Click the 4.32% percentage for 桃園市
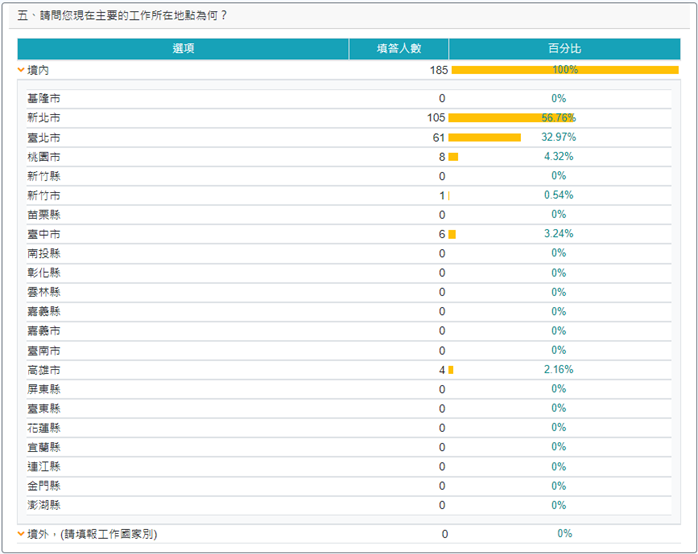The height and width of the screenshot is (554, 698). click(559, 157)
